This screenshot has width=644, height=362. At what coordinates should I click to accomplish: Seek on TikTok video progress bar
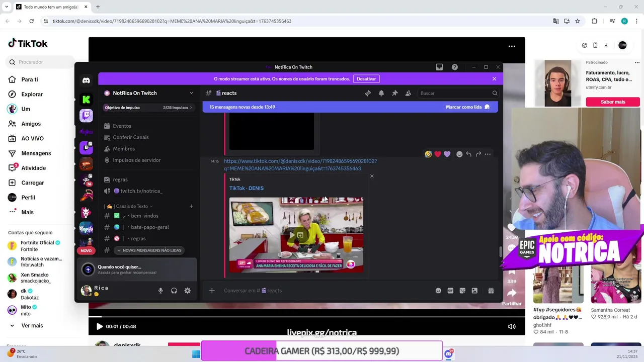pos(307,317)
